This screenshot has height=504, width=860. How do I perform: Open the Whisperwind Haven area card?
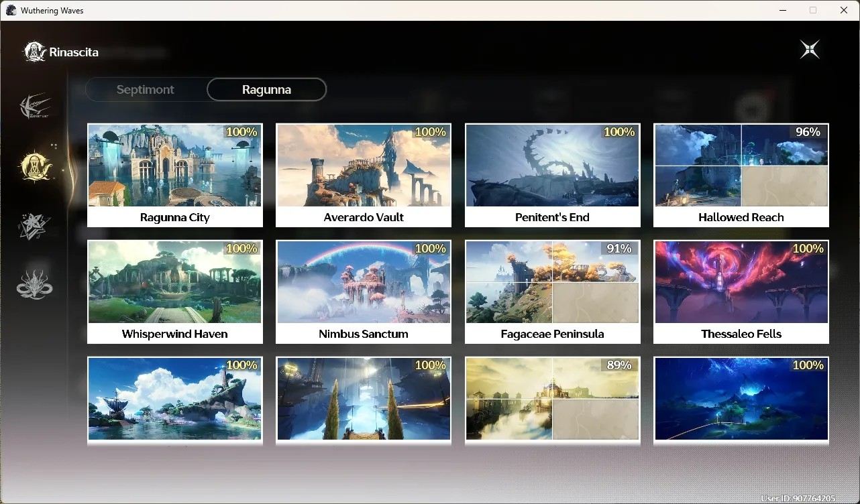coord(175,292)
